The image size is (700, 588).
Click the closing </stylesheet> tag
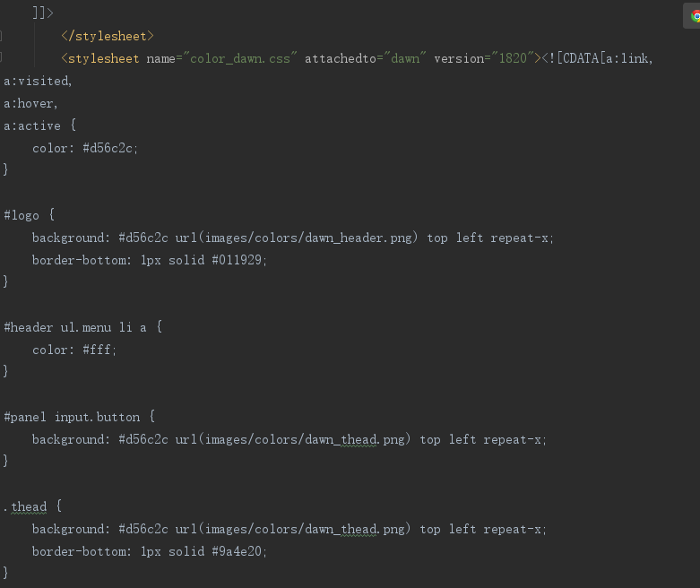click(x=108, y=36)
